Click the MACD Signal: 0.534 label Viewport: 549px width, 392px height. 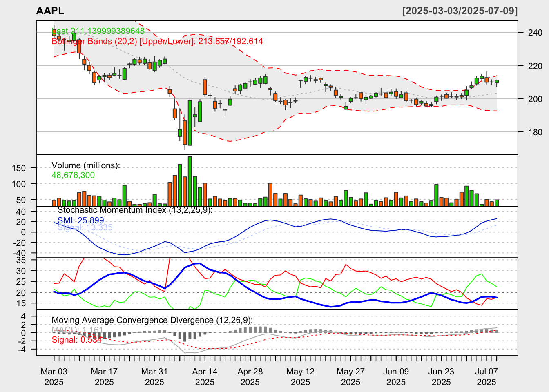pyautogui.click(x=77, y=340)
